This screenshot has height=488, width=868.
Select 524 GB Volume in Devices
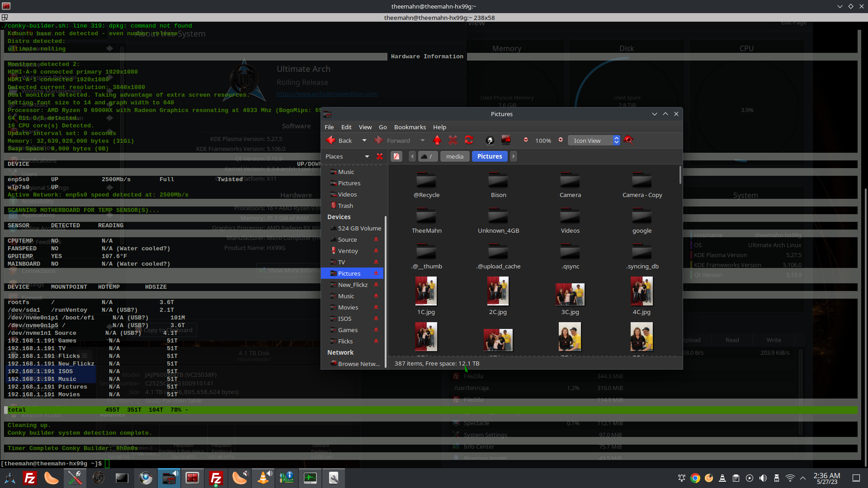(x=355, y=228)
